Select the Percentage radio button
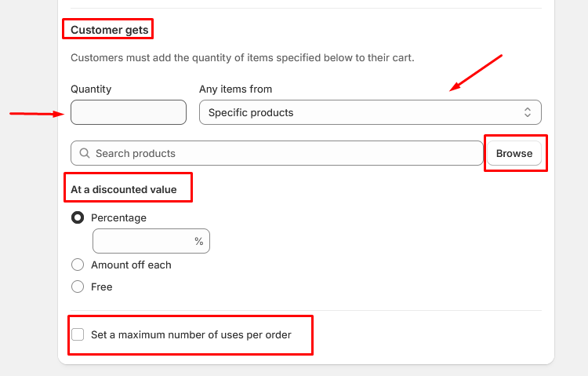This screenshot has height=376, width=588. point(78,217)
